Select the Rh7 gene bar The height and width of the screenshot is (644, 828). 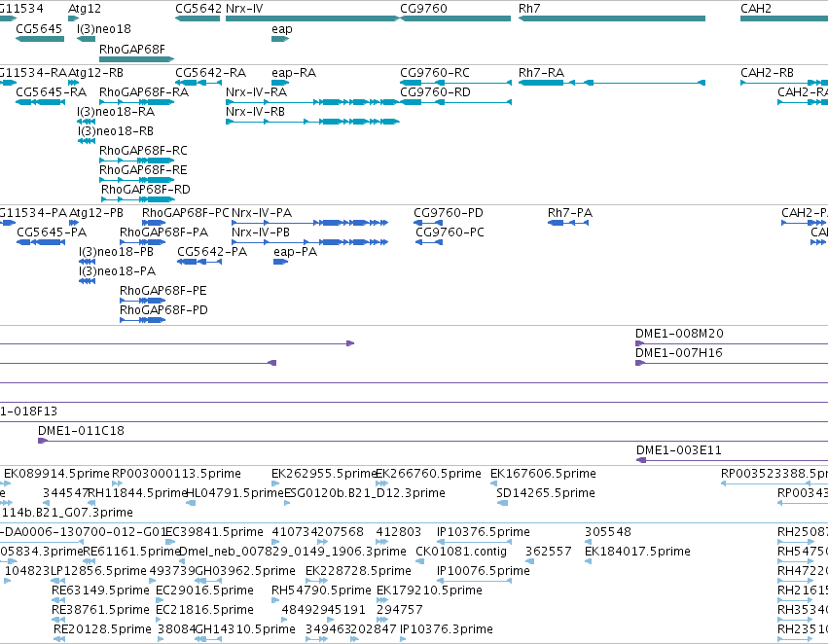[x=611, y=18]
